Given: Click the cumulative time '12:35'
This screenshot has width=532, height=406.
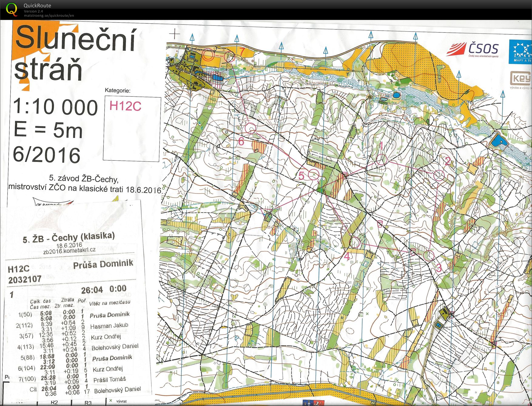Looking at the screenshot, I should [46, 335].
